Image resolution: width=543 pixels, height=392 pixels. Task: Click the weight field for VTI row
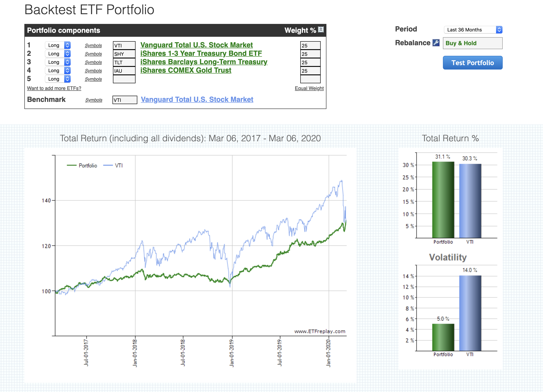click(310, 45)
